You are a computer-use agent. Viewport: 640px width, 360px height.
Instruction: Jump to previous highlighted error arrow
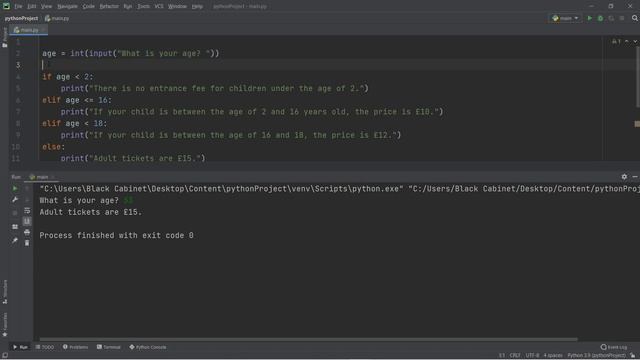coord(627,42)
